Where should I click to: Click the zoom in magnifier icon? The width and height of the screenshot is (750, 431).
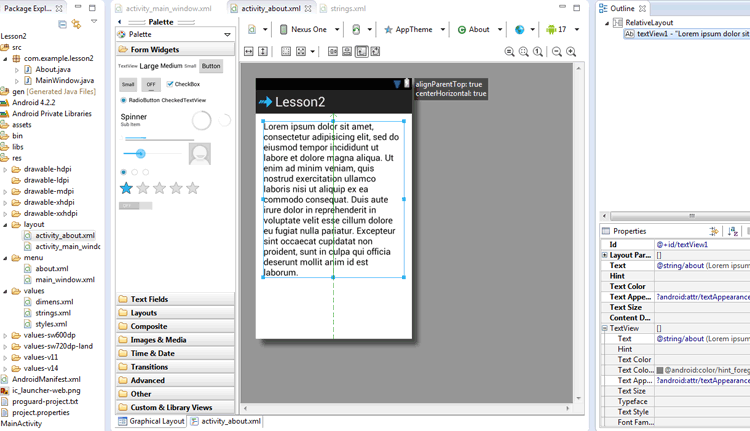pos(571,52)
